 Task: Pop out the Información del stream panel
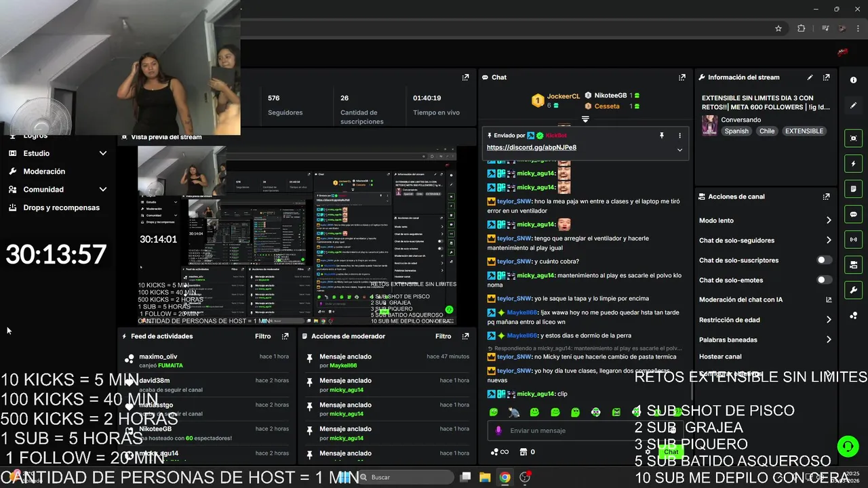coord(826,77)
